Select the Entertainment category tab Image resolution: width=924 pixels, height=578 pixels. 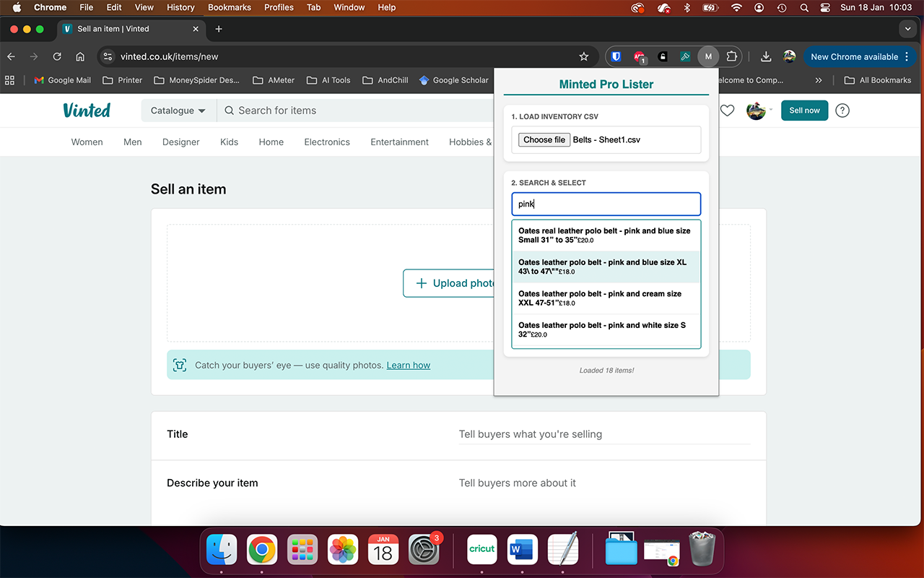coord(400,142)
